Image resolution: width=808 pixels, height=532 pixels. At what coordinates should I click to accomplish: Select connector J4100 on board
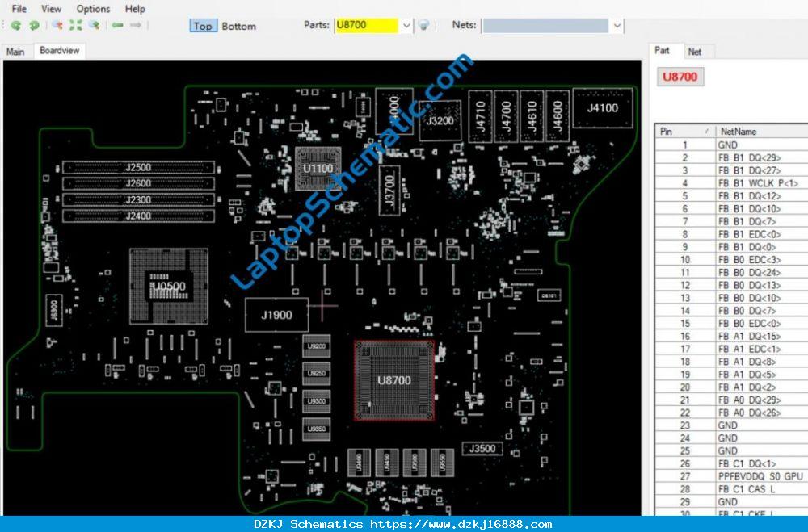click(603, 108)
